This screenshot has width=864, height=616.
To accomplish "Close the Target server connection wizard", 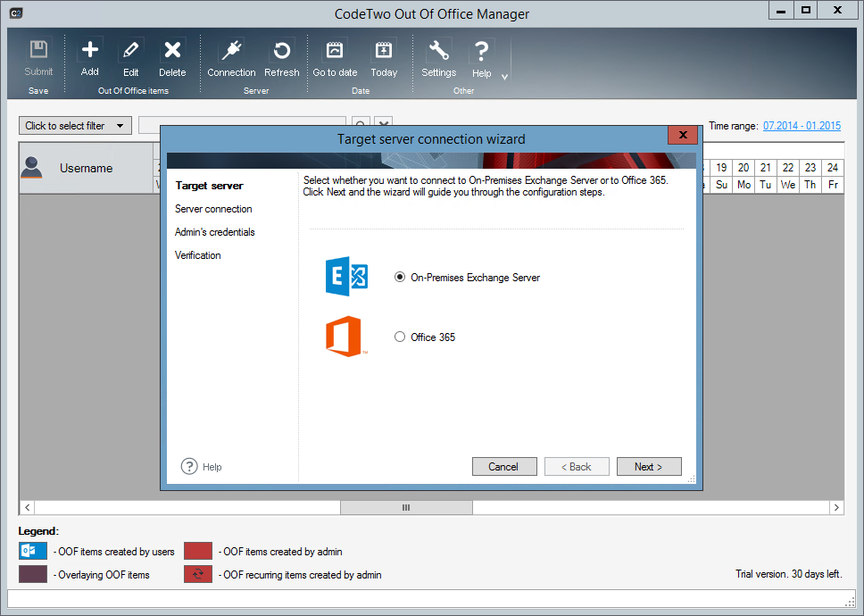I will [x=683, y=135].
